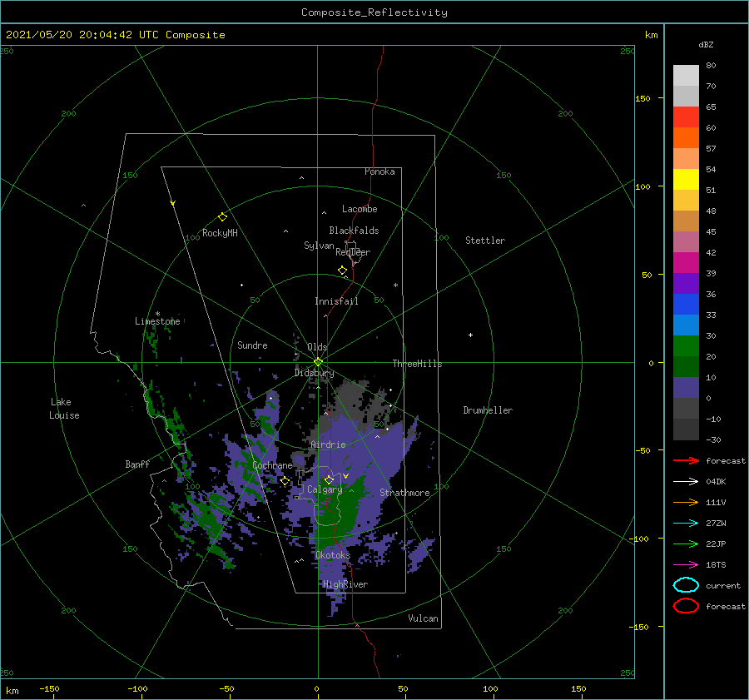Screen dimensions: 749x700
Task: Click the green 22JP arrow legend icon
Action: click(x=686, y=544)
